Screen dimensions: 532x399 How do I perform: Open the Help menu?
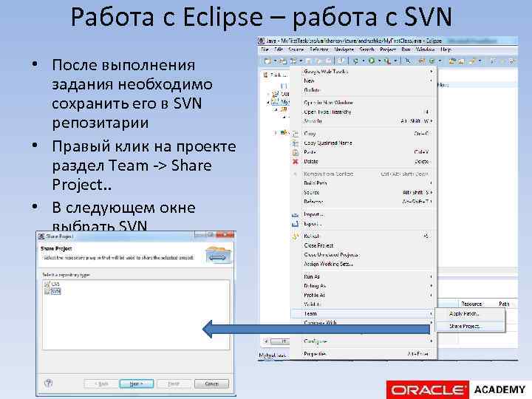(x=446, y=50)
